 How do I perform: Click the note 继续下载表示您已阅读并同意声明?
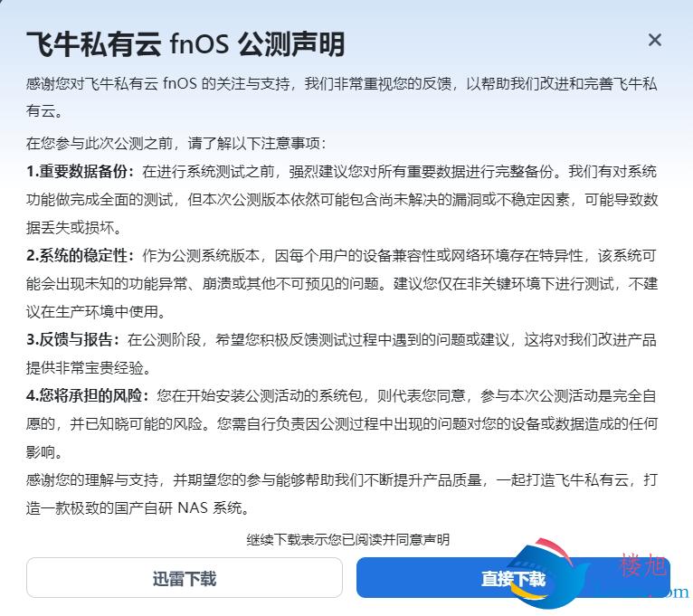[x=347, y=539]
